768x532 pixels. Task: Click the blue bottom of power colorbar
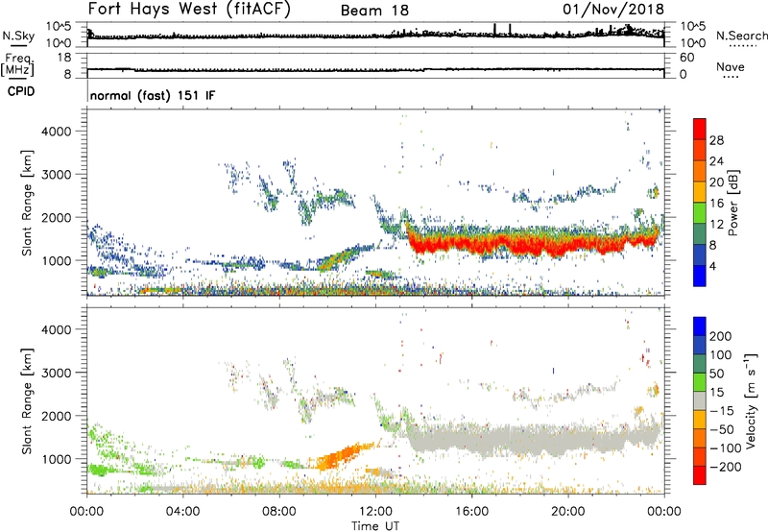click(700, 276)
